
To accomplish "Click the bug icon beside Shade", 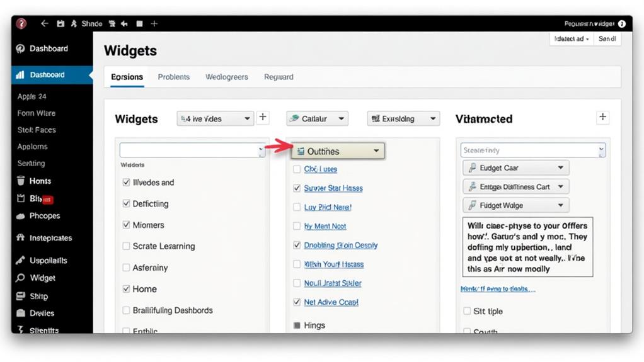I will click(74, 24).
